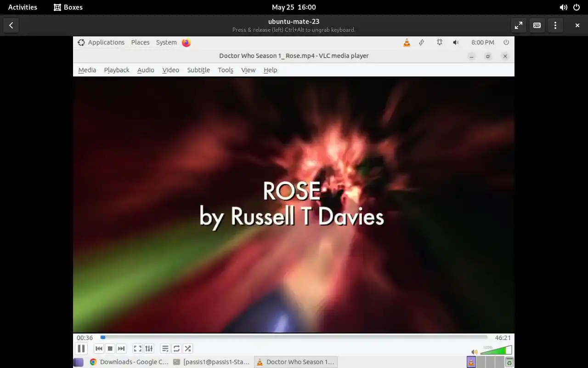Click the Ubuntu MATE logo icon
Screen dimensions: 588x368
81,42
